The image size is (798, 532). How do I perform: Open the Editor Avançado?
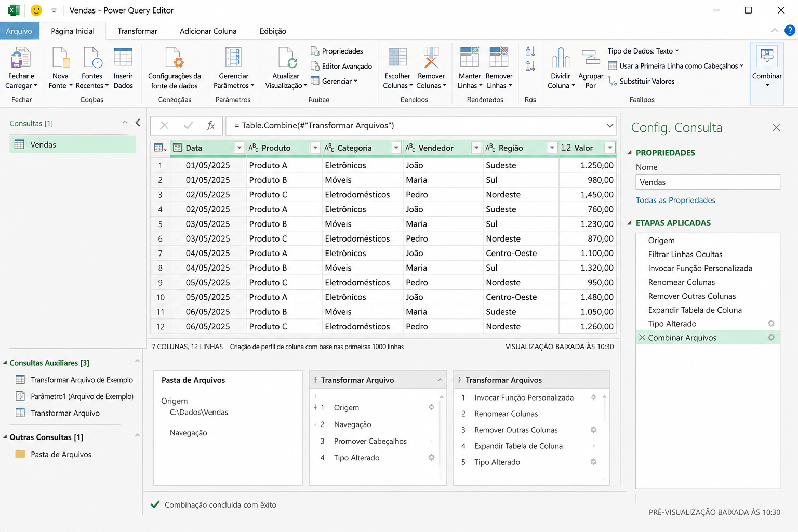(341, 66)
